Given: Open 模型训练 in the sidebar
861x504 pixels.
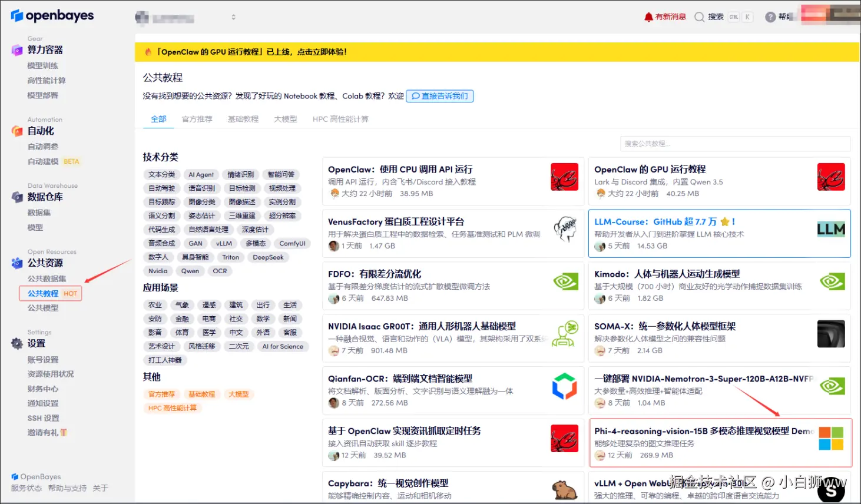Looking at the screenshot, I should click(43, 66).
